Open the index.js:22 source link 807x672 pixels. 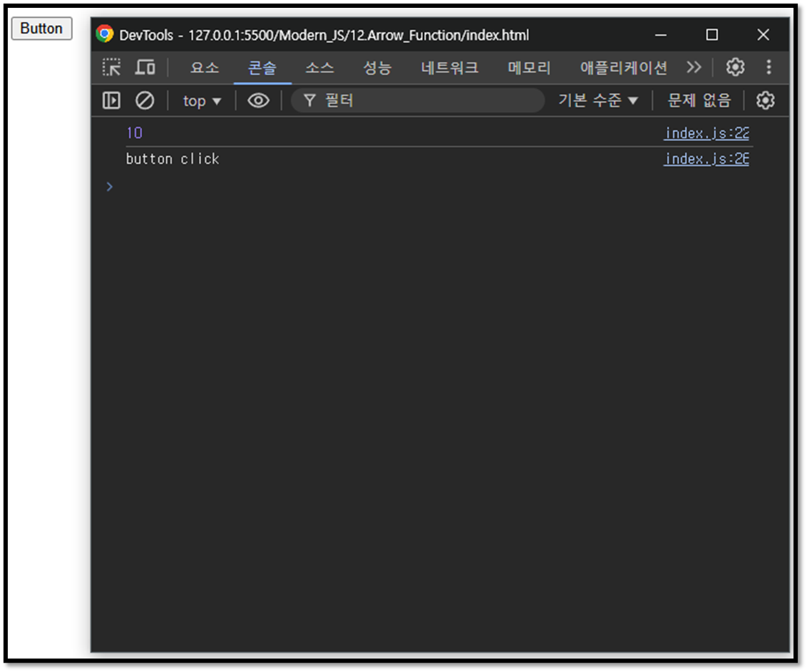click(706, 133)
